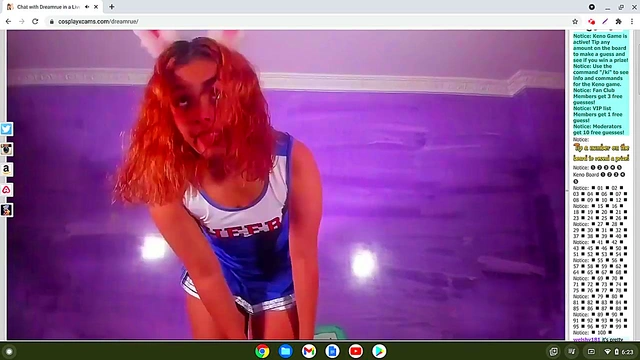Open the Chrome three-dot menu
The image size is (640, 360).
[632, 21]
